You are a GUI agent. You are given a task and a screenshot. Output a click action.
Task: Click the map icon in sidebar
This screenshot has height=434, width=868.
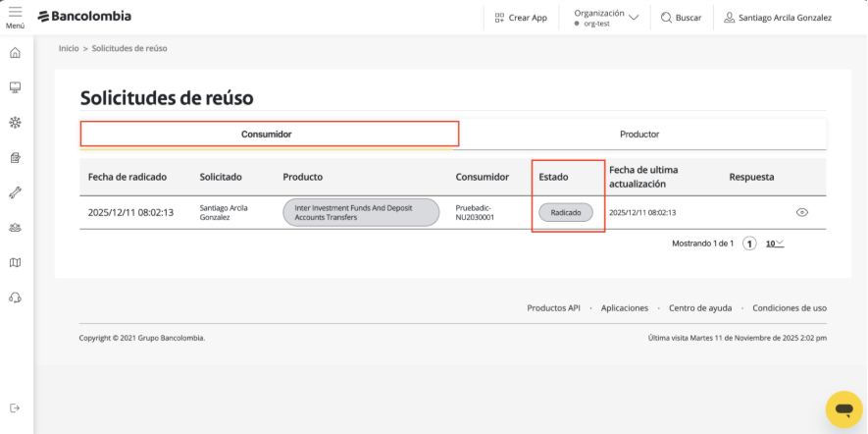(15, 262)
